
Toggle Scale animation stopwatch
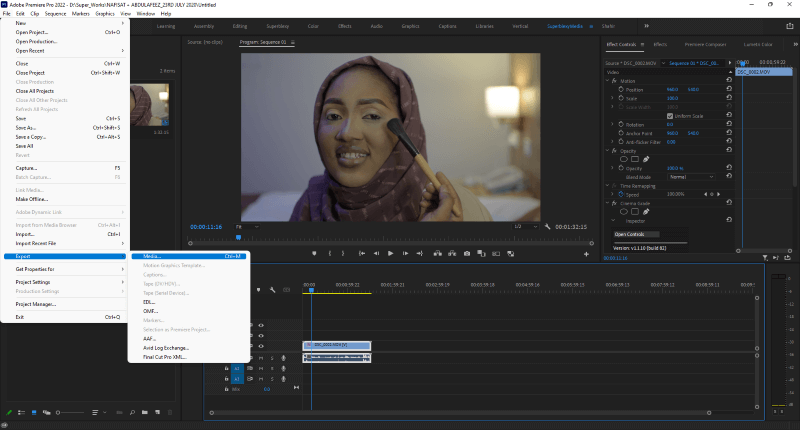point(621,98)
